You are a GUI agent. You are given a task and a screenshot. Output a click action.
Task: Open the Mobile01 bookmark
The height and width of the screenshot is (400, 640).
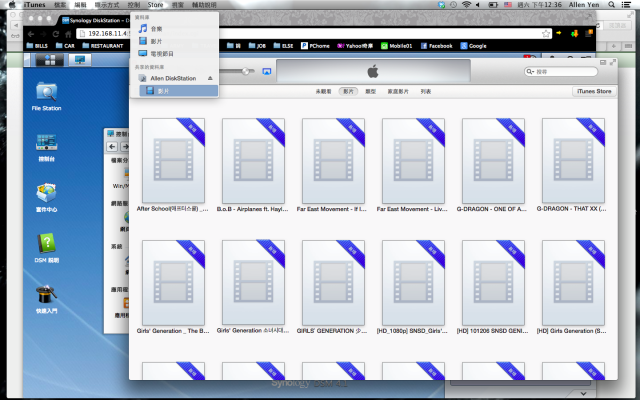pos(396,46)
